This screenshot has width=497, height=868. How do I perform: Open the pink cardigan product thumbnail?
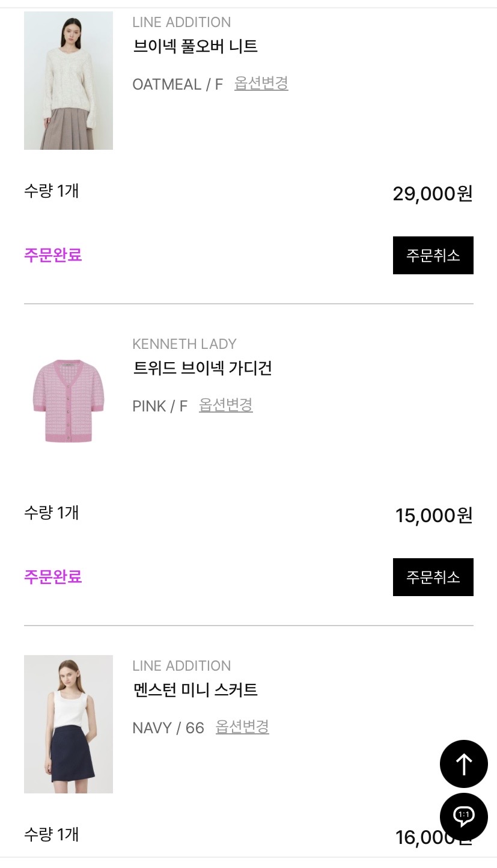pos(69,401)
